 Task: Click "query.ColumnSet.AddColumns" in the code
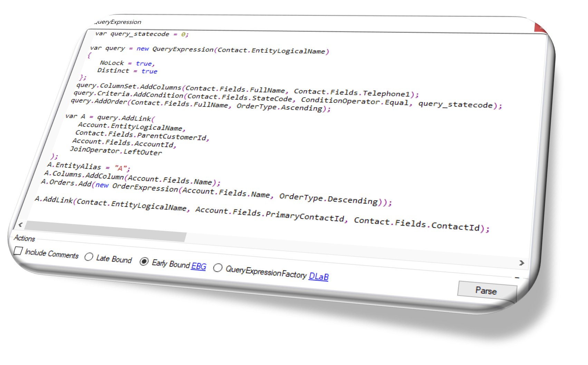click(x=129, y=86)
